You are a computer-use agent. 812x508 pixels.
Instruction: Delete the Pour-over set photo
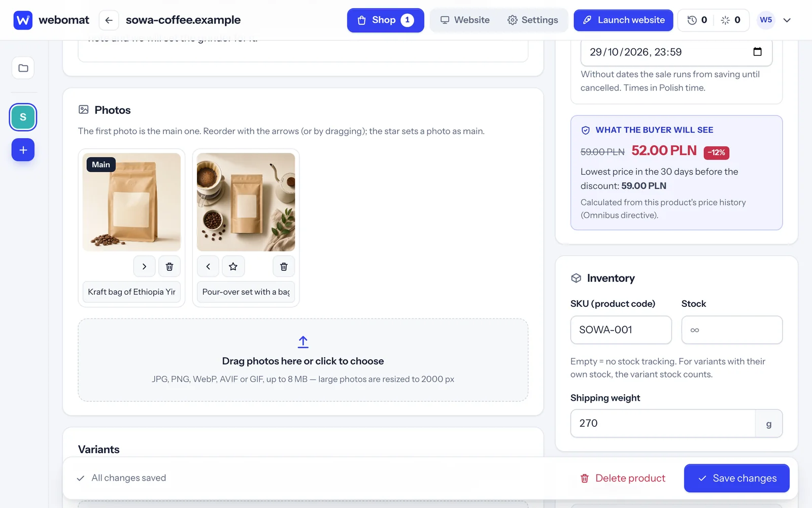click(284, 266)
